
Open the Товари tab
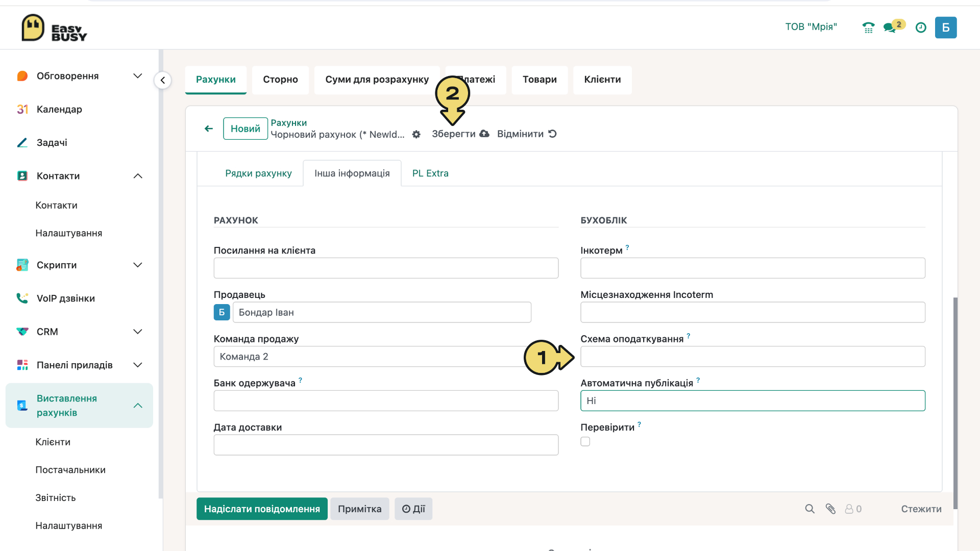pyautogui.click(x=540, y=80)
